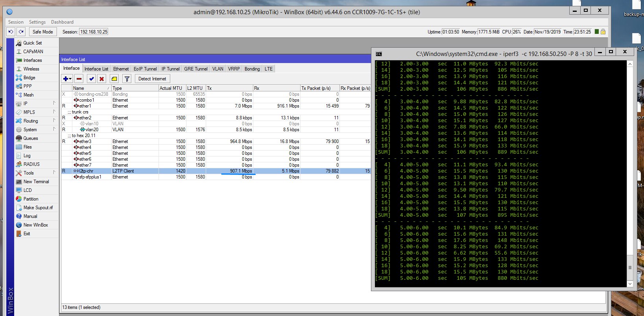Click the padlock icon in status bar
Viewport: 644px width, 316px height.
tap(603, 32)
